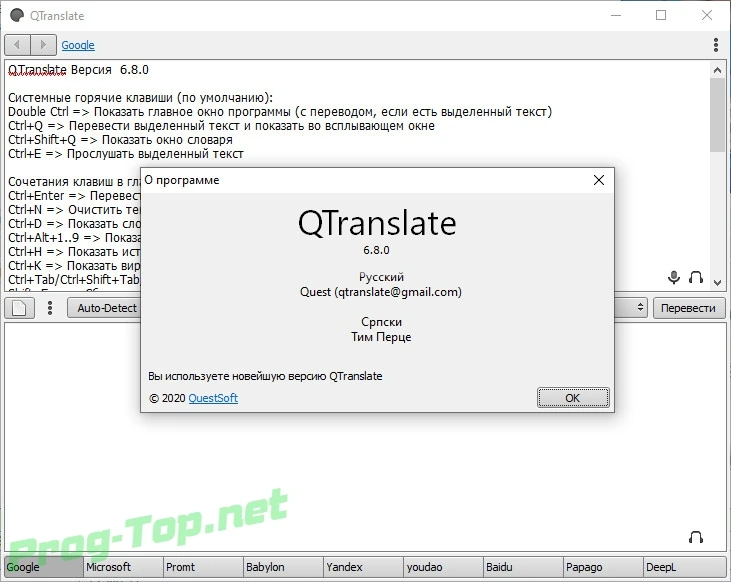Switch to the youdao service tab

[444, 567]
